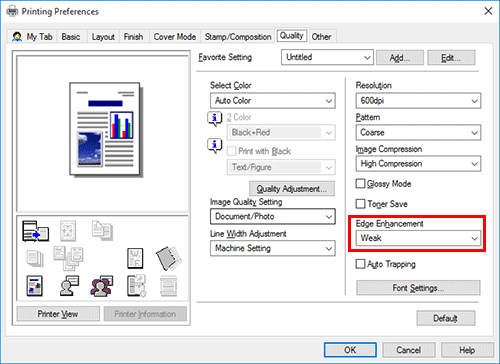Switch to the Layout tab

[x=103, y=37]
